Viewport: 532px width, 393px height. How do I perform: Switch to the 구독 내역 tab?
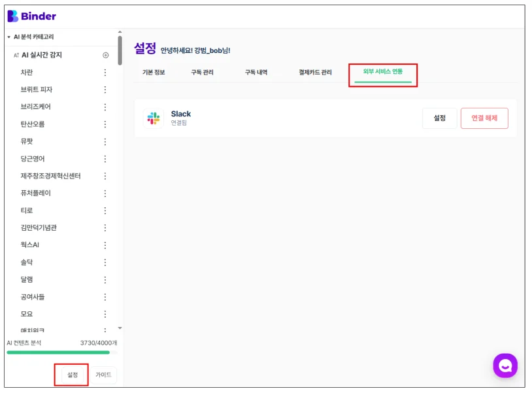[256, 72]
